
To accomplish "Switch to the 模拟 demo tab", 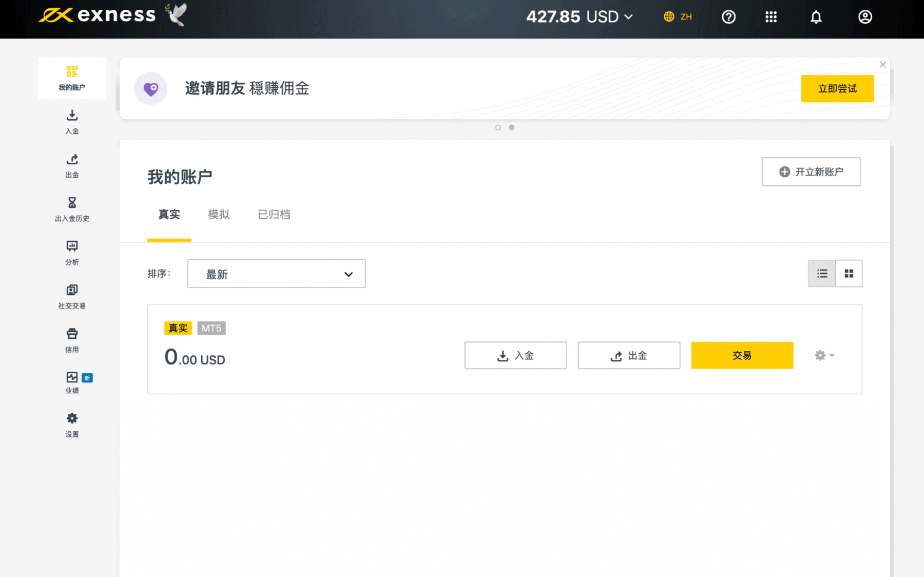I will tap(218, 215).
